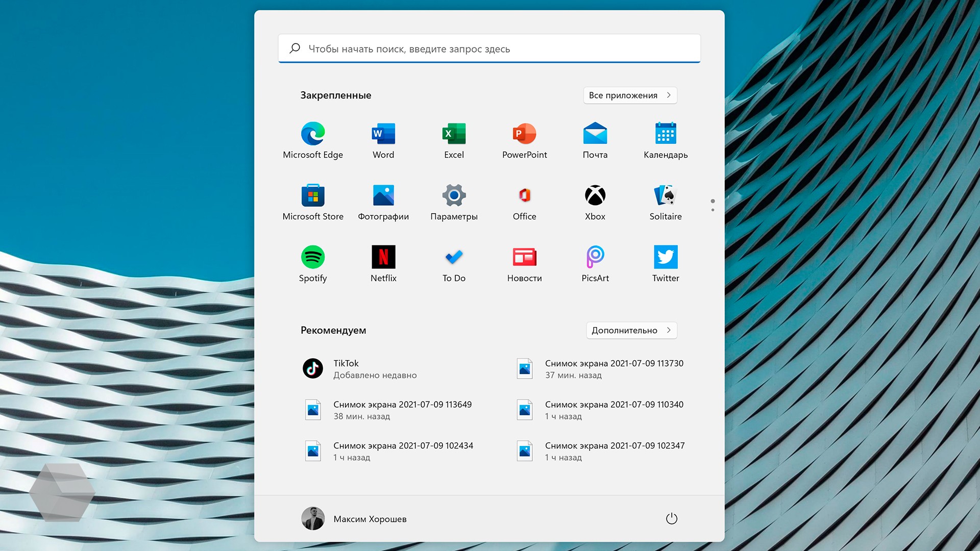Image resolution: width=980 pixels, height=551 pixels.
Task: Open file Снимок экрана 2021-07-09 113730
Action: [x=600, y=368]
